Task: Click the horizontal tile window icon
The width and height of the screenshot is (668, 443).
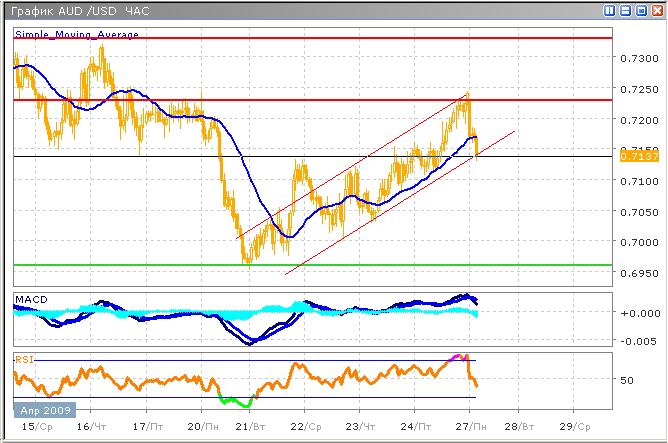Action: pos(626,11)
